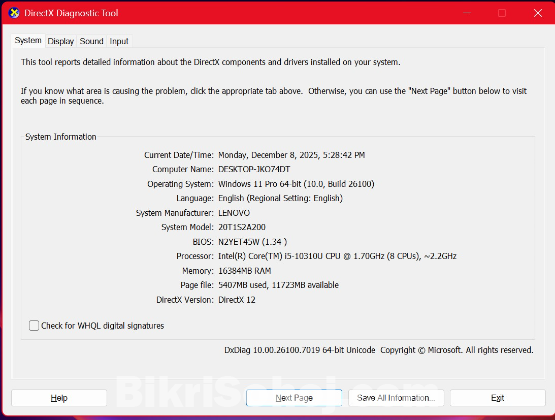
Task: Minimize the DirectX Diagnostic Tool window
Action: 467,13
